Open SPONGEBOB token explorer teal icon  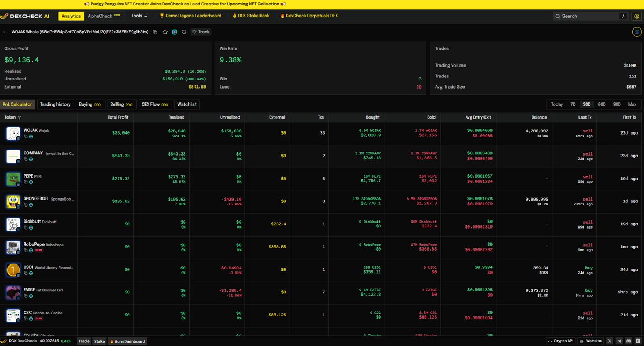click(x=31, y=205)
